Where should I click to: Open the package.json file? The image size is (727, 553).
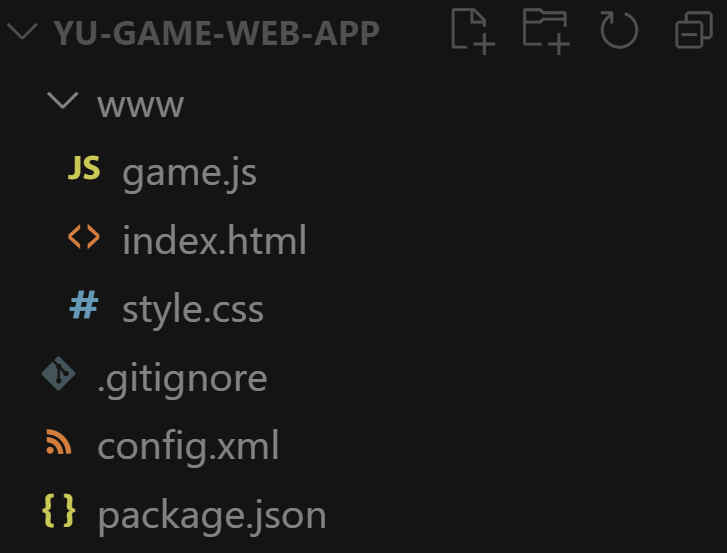point(212,516)
